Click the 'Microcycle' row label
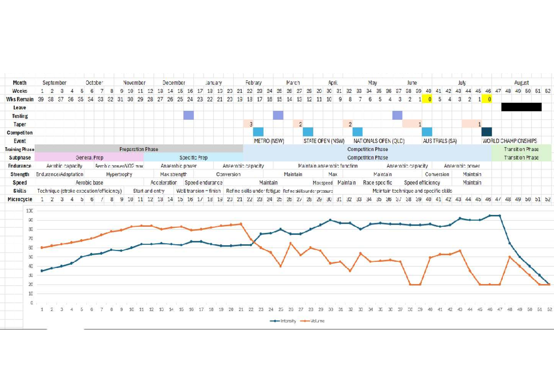The image size is (554, 392). point(19,199)
